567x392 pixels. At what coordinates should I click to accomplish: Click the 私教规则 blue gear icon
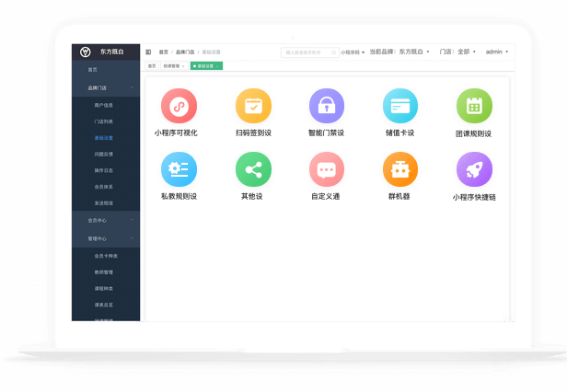[179, 169]
